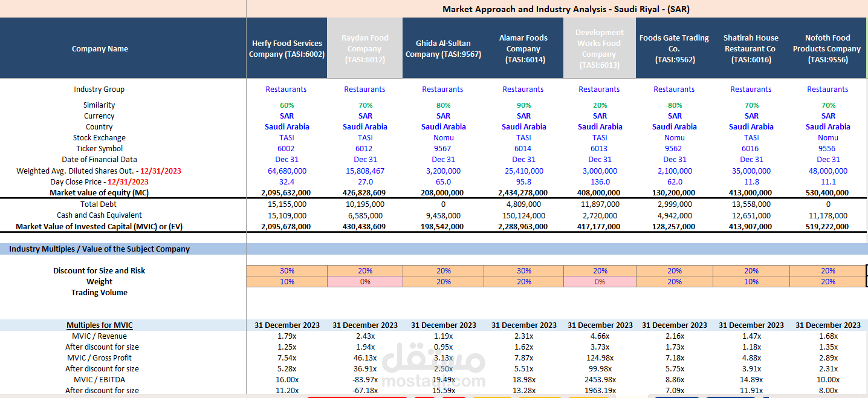The image size is (868, 398).
Task: Select Ghida Al-Sultan stock exchange cell Nomu
Action: coord(443,138)
